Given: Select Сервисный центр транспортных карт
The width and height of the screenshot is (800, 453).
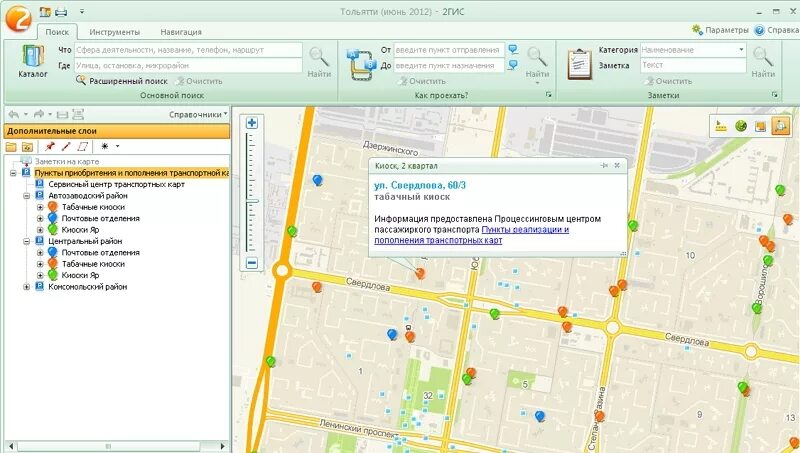Looking at the screenshot, I should point(116,184).
